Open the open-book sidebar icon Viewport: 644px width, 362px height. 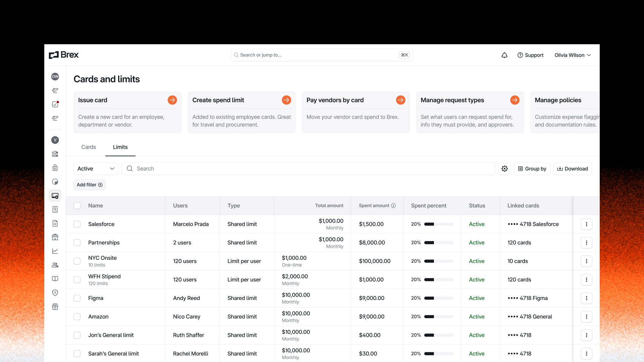55,279
